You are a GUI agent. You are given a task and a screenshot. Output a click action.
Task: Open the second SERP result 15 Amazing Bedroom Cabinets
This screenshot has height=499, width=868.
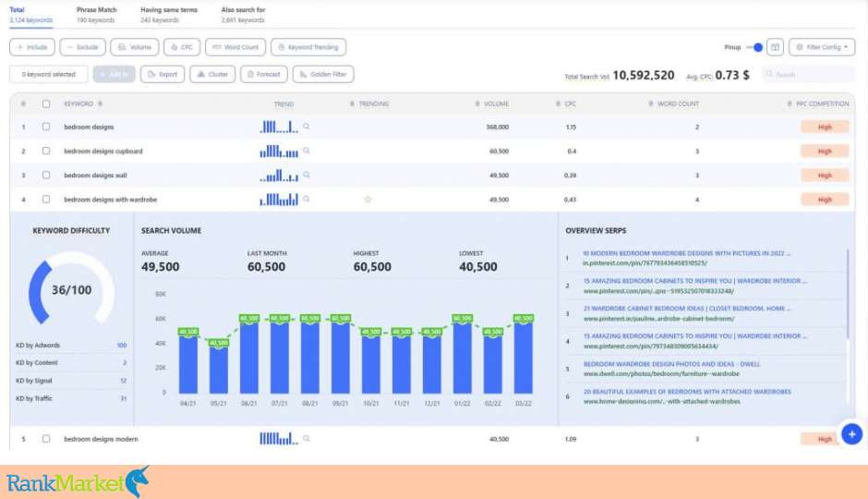tap(694, 281)
